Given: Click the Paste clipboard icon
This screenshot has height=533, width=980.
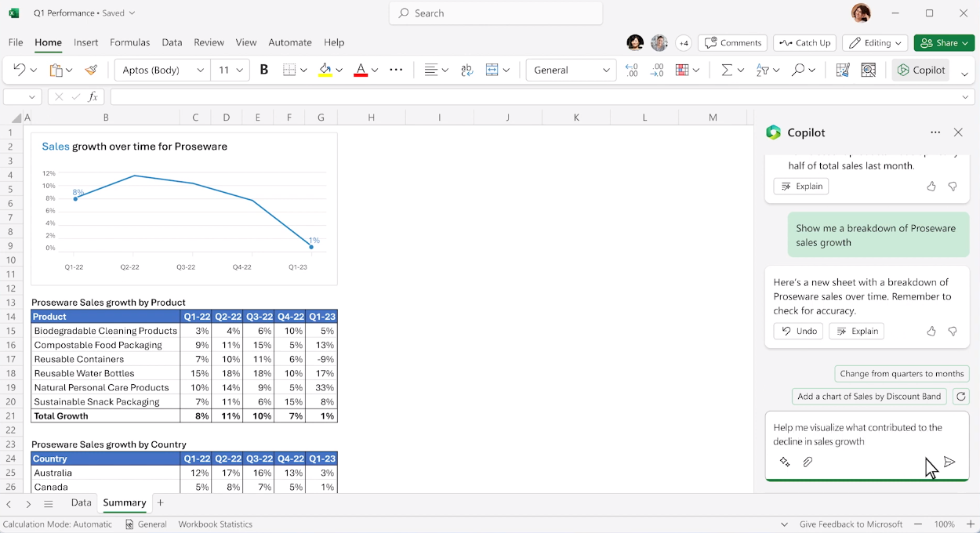Looking at the screenshot, I should click(x=56, y=70).
